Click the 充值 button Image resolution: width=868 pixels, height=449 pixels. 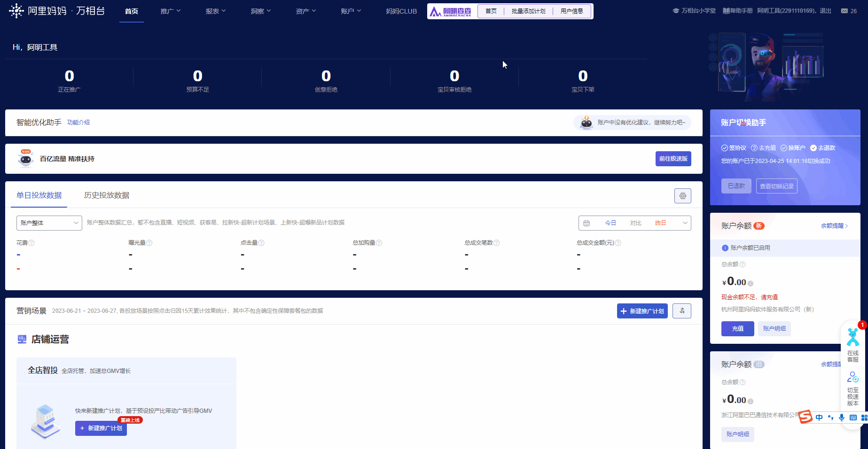coord(738,329)
